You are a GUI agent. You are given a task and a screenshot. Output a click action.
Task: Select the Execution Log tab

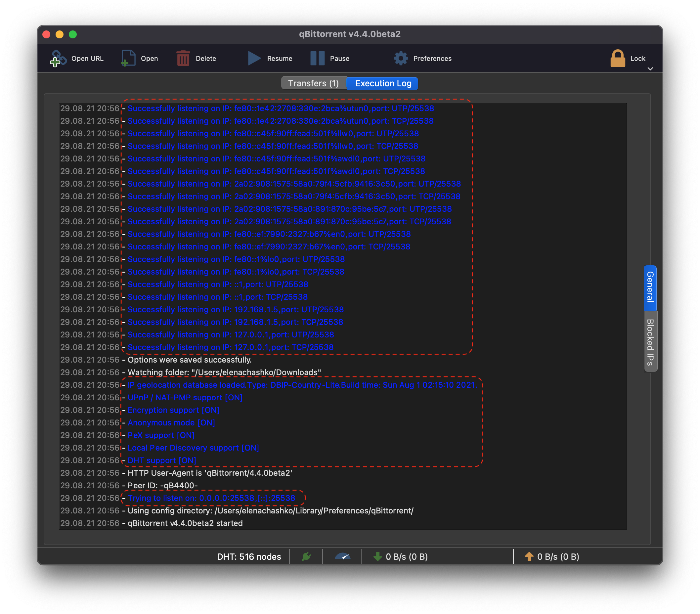coord(383,83)
